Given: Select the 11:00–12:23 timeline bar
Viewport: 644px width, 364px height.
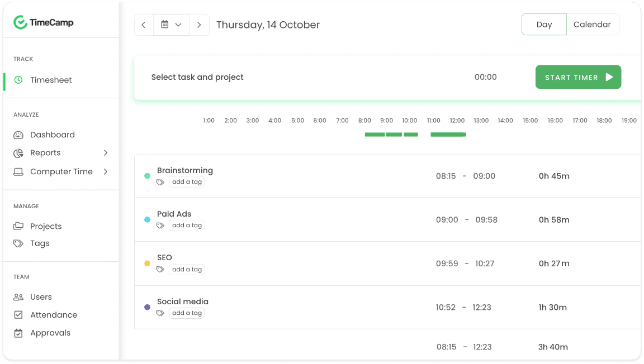Looking at the screenshot, I should [x=448, y=135].
